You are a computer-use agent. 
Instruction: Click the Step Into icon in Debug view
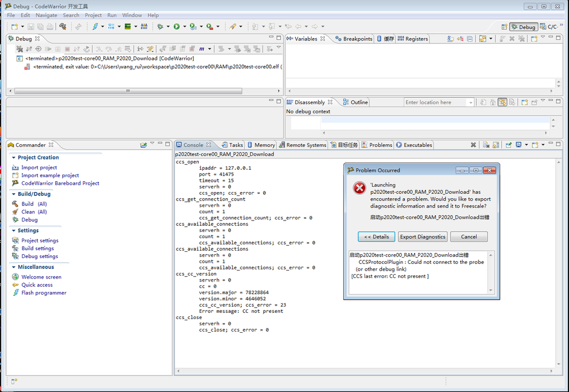[99, 49]
